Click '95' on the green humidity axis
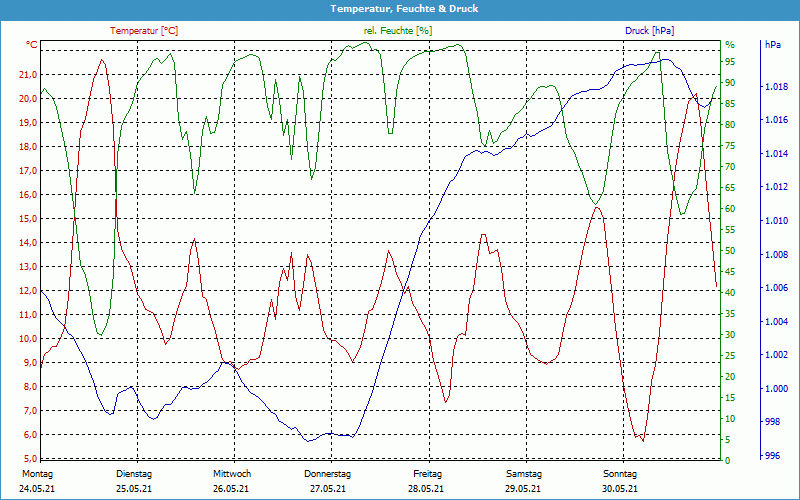Screen dimensions: 800x500 click(731, 62)
